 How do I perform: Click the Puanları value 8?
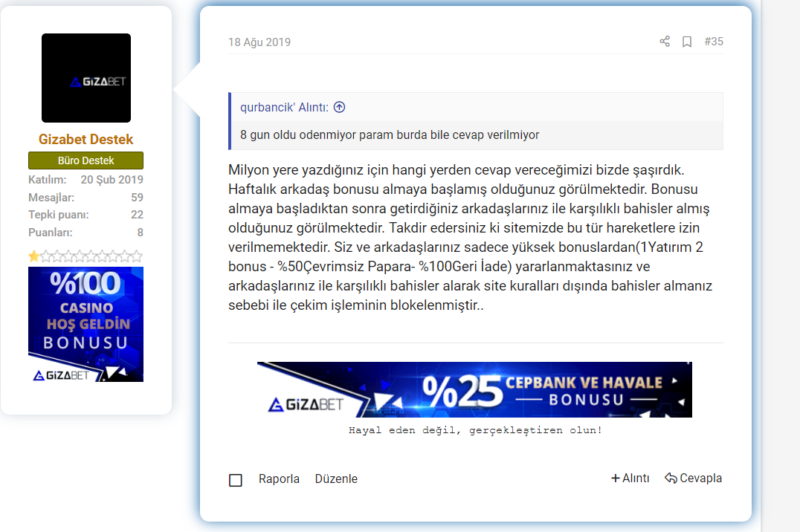click(140, 233)
